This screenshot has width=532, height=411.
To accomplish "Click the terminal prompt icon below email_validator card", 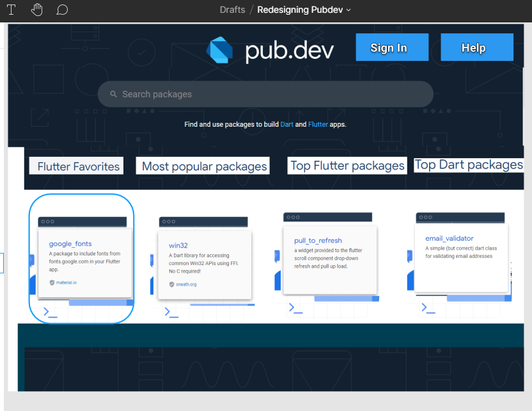I will pos(429,307).
